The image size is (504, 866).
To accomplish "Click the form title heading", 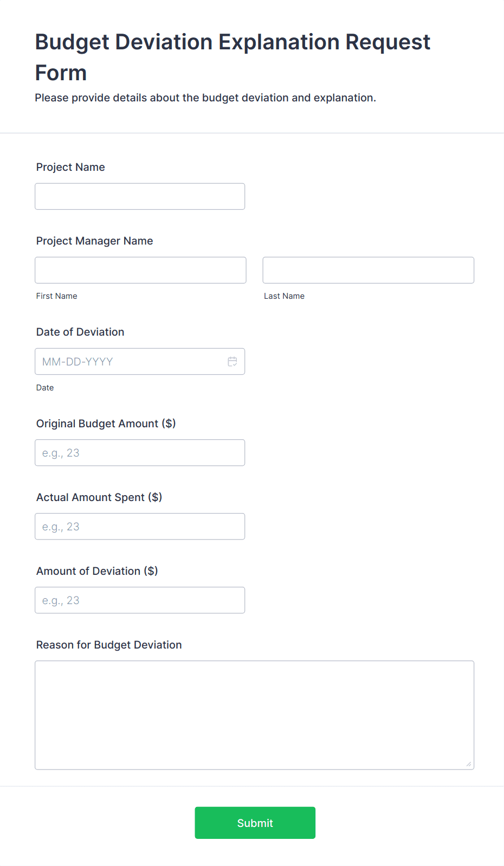I will coord(232,56).
